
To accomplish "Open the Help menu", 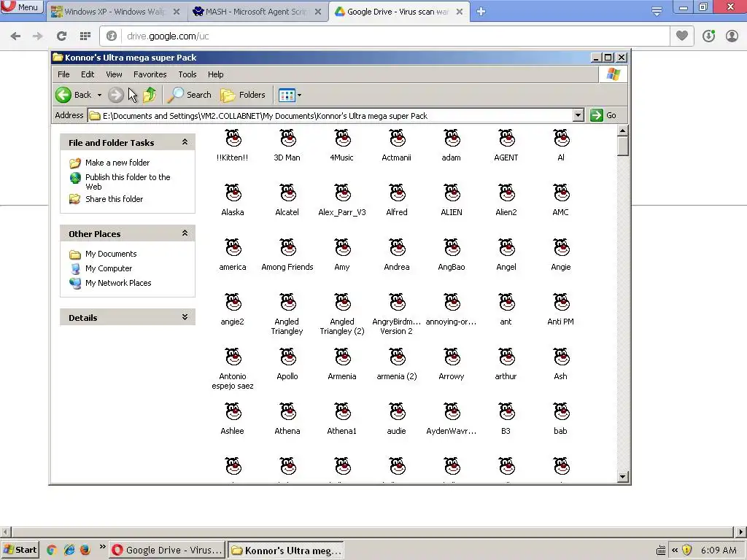I will pyautogui.click(x=215, y=74).
